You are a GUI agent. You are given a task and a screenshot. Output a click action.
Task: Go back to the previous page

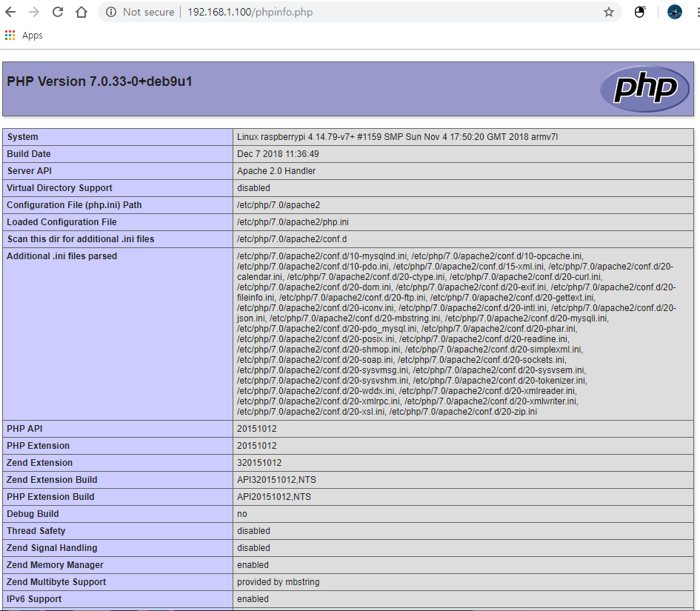(10, 12)
